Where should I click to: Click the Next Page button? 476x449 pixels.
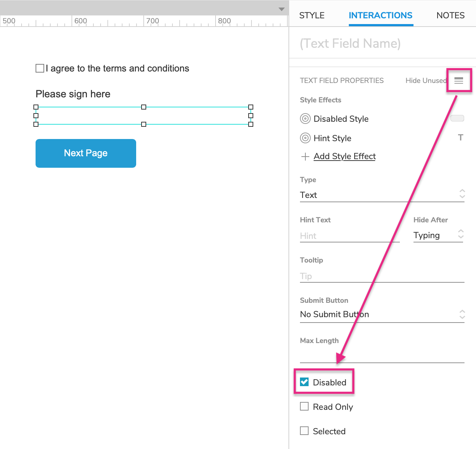(x=86, y=153)
